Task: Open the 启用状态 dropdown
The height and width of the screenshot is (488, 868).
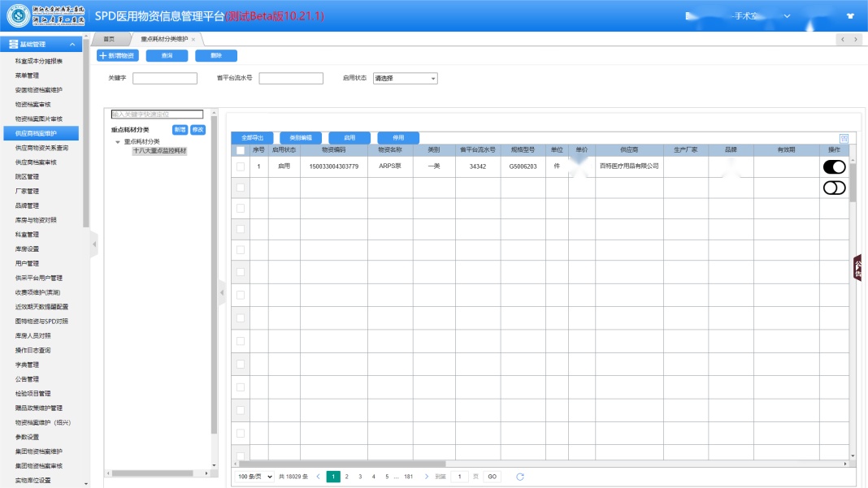Action: coord(405,79)
